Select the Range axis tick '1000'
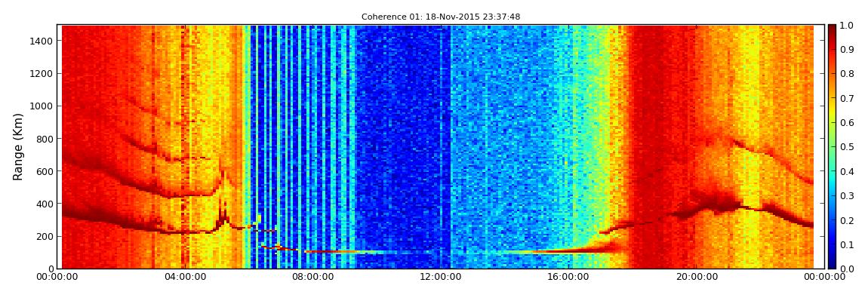This screenshot has height=307, width=868. pyautogui.click(x=42, y=106)
